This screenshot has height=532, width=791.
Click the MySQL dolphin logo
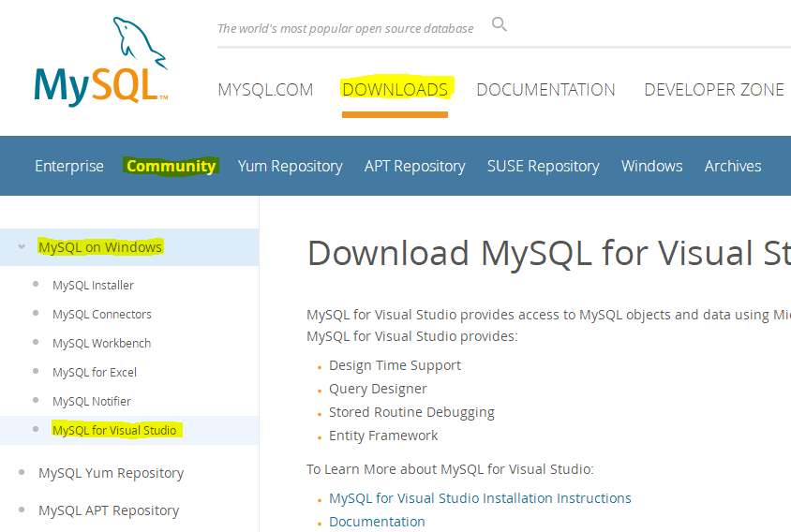click(x=101, y=62)
